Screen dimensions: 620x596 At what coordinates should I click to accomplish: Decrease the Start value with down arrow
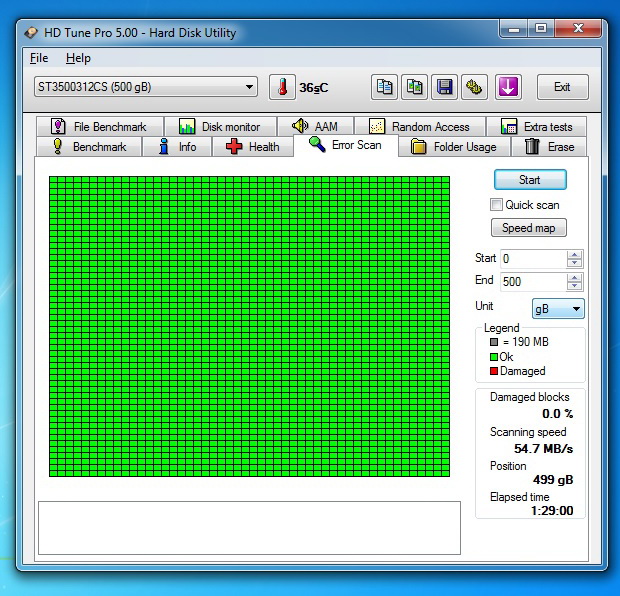point(575,263)
